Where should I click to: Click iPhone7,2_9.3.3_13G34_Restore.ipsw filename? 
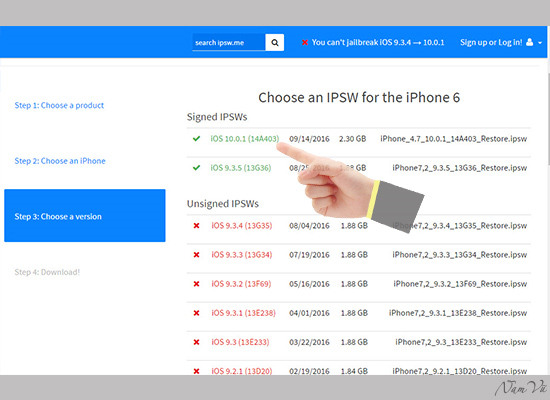tap(460, 255)
